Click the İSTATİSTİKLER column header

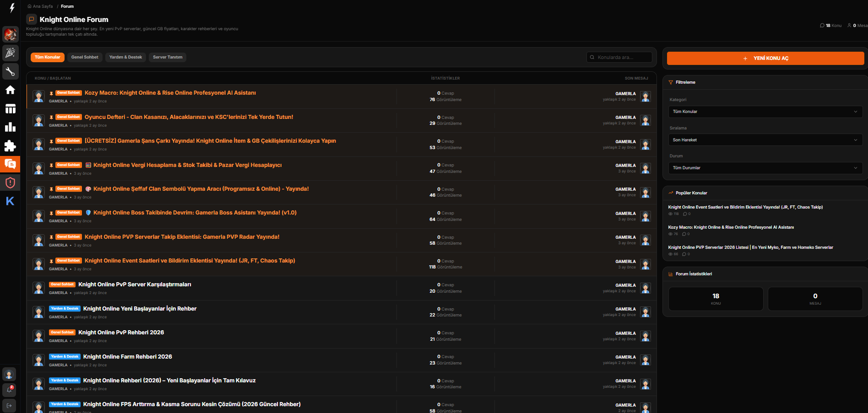445,78
